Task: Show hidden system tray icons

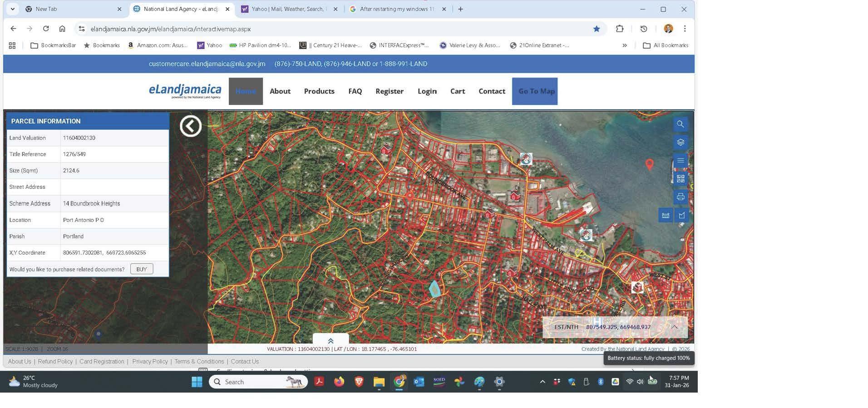Action: [x=542, y=382]
